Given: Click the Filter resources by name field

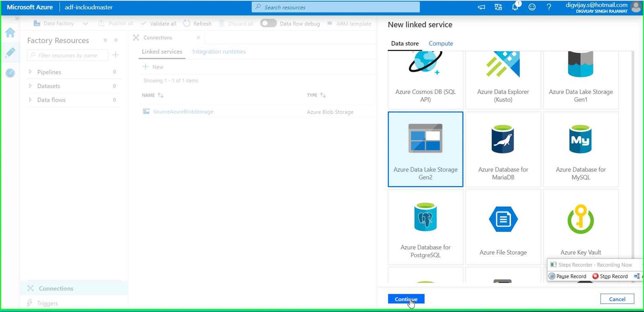Looking at the screenshot, I should pyautogui.click(x=68, y=55).
